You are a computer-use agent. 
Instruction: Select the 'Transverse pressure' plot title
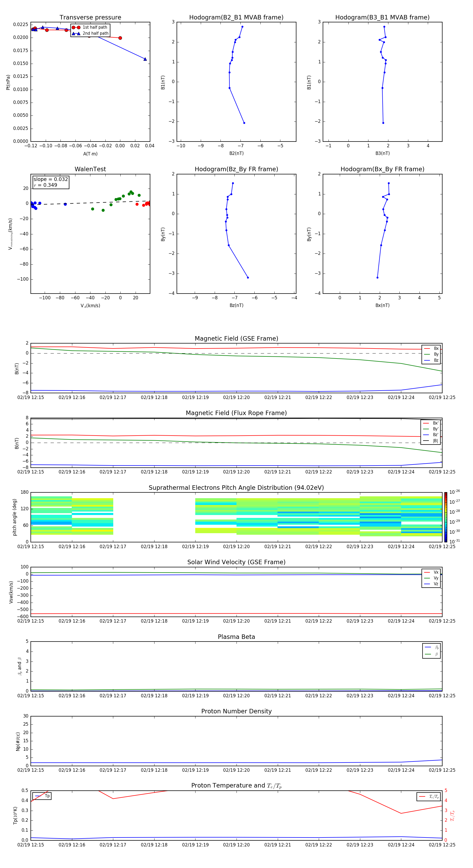click(x=90, y=18)
